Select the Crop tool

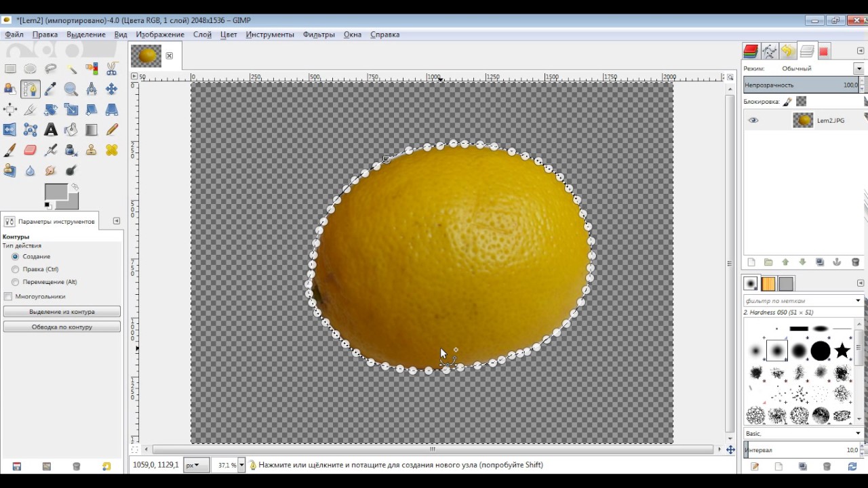(x=31, y=109)
